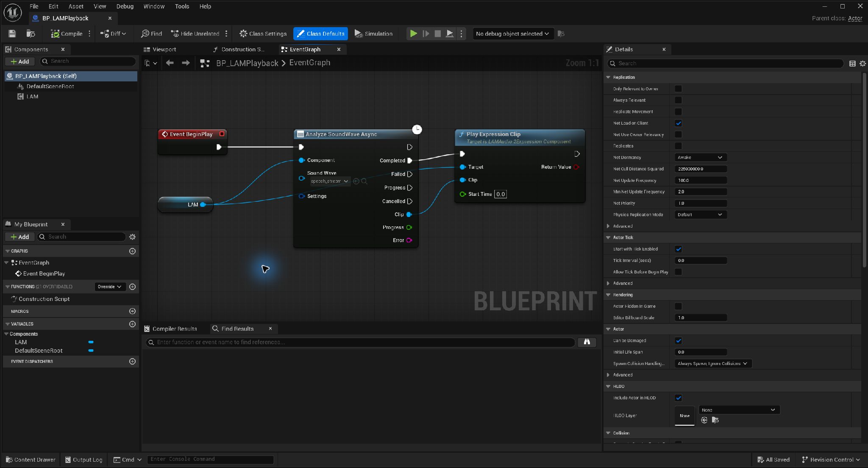Screen dimensions: 868x468
Task: Add a new graph with the GRAPHS plus icon
Action: click(132, 251)
